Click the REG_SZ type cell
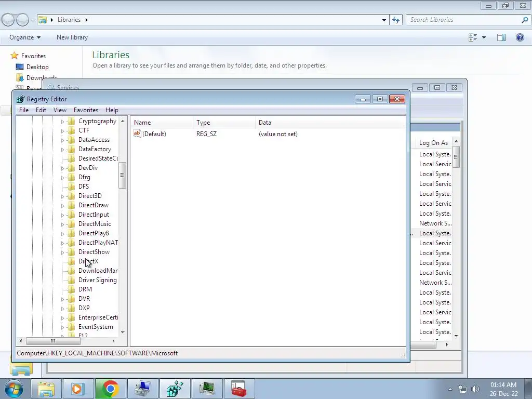Image resolution: width=532 pixels, height=399 pixels. [206, 134]
